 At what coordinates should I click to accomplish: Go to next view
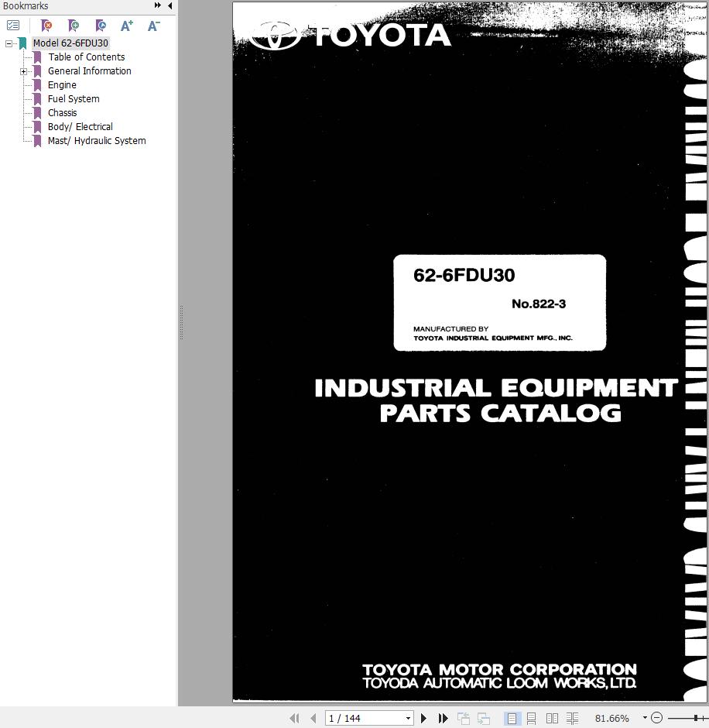pos(484,718)
